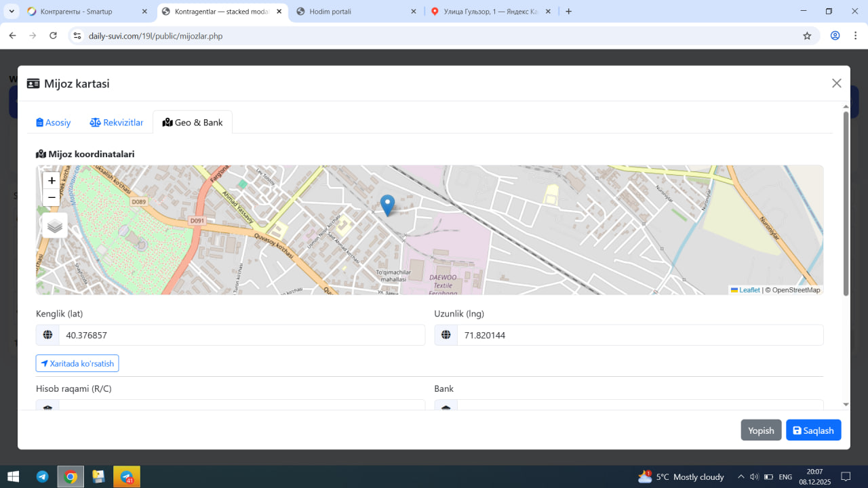Close the Mijoz kartasi dialog with X

click(836, 83)
